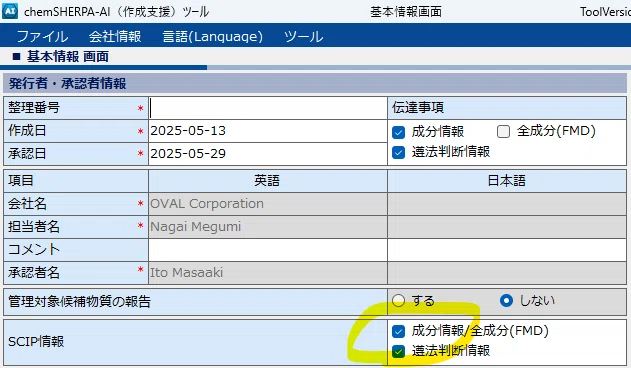
Task: Click the 作成日 date field 2025-05-13
Action: 268,131
